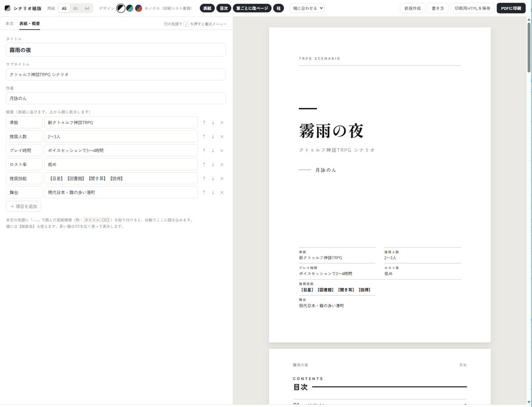The width and height of the screenshot is (532, 407).
Task: Edit the value ボイスセッションで3〜4時間
Action: (121, 150)
